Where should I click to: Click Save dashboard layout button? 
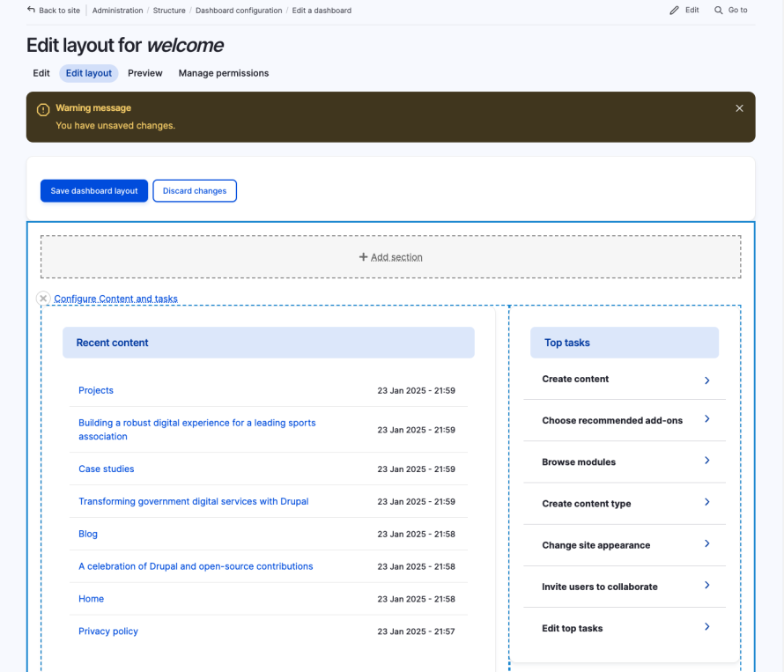[94, 191]
